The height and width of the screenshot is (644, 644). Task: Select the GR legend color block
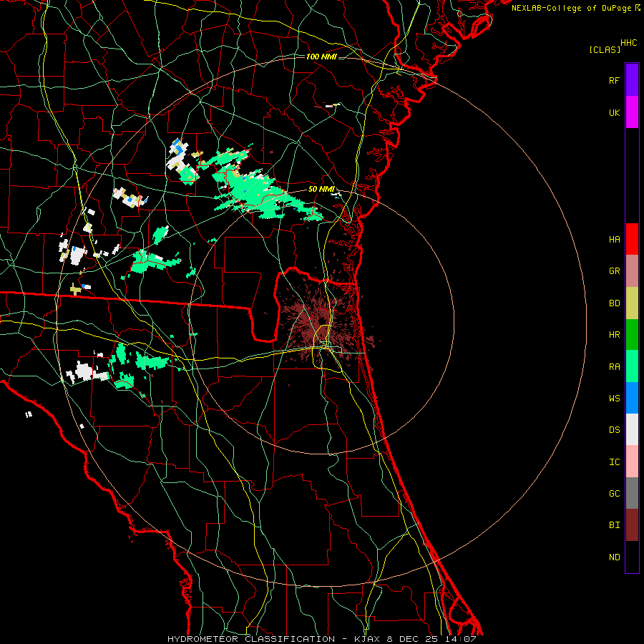coord(632,271)
